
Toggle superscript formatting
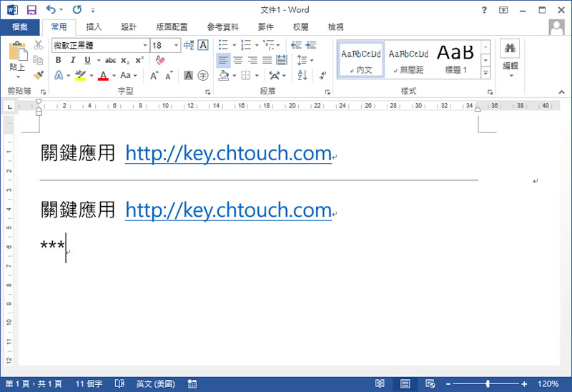pyautogui.click(x=139, y=60)
